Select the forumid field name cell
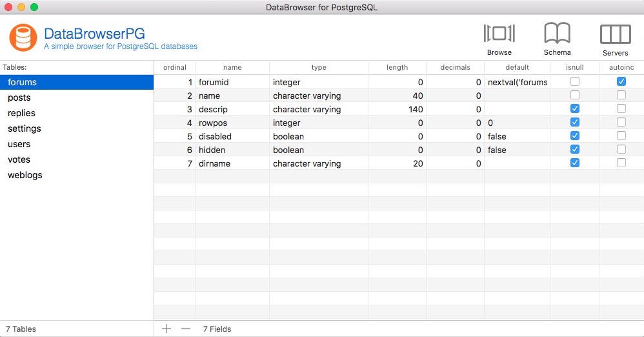This screenshot has height=337, width=644. (232, 82)
